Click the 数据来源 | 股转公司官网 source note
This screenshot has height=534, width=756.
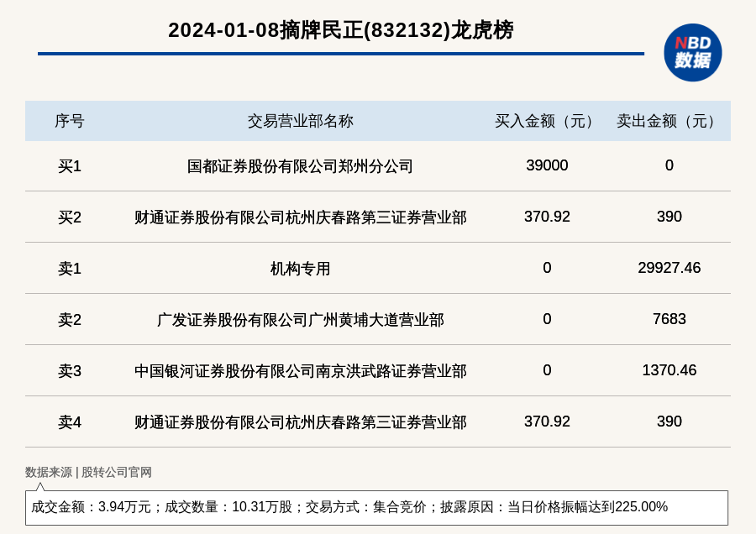point(88,472)
